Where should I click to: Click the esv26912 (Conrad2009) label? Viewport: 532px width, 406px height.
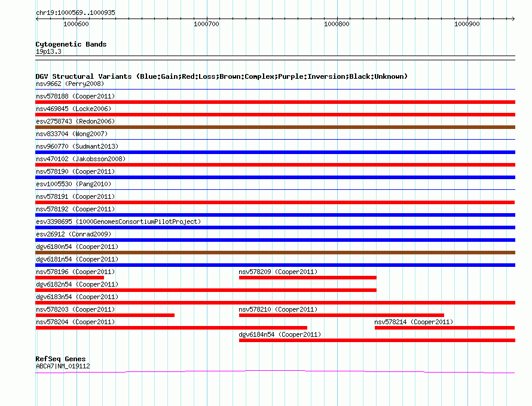click(x=74, y=234)
